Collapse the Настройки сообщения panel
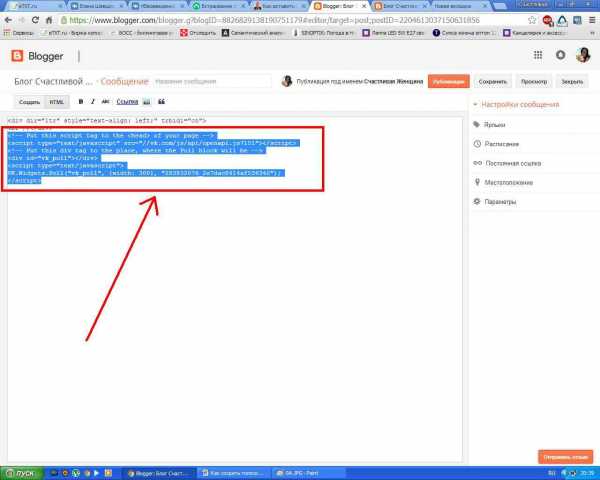The height and width of the screenshot is (480, 600). (516, 104)
